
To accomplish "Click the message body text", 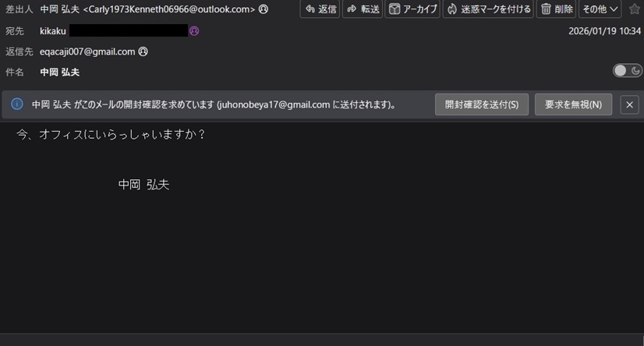I will pos(111,135).
